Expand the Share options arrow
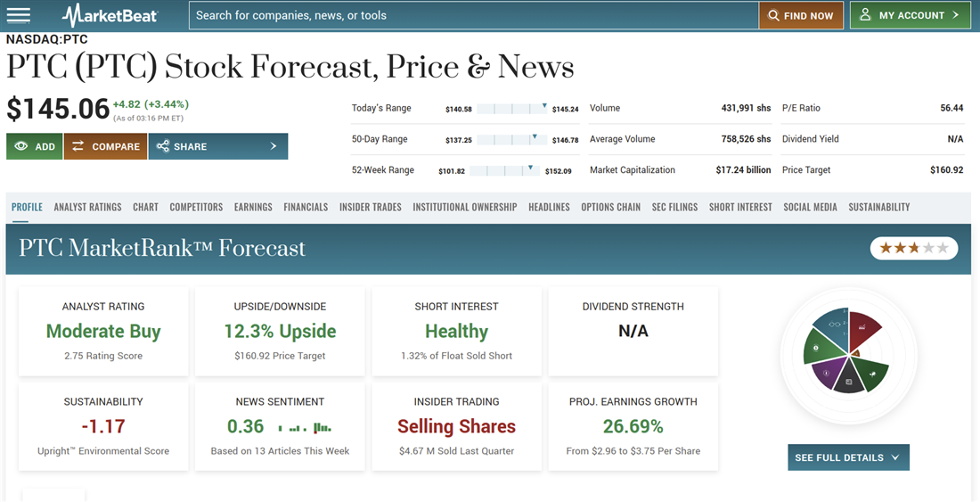 [x=274, y=146]
